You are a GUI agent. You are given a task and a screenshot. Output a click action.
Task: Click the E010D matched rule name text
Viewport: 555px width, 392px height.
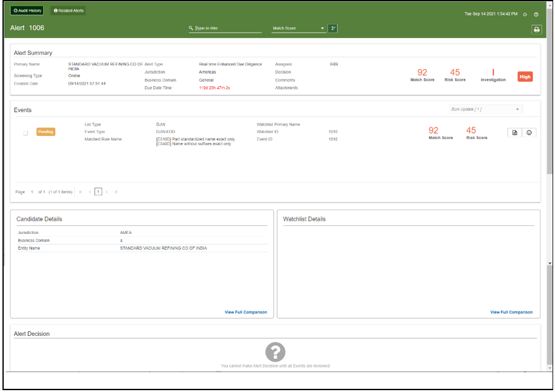(196, 139)
